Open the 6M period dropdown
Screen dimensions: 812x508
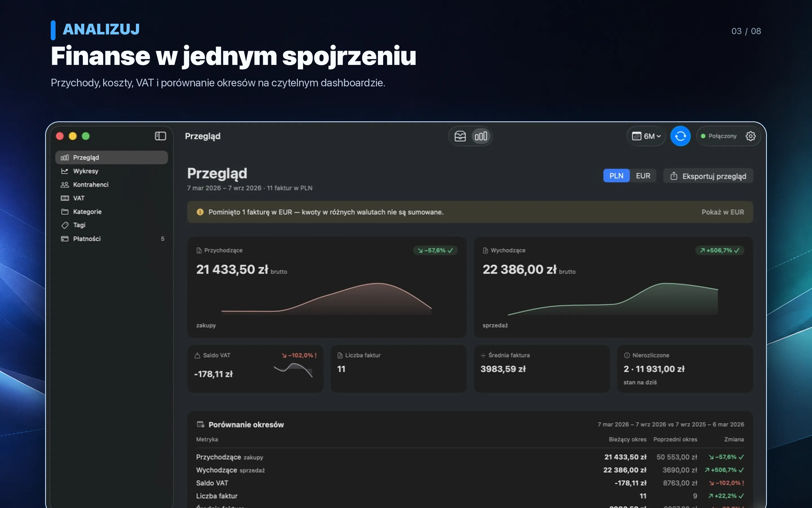[x=646, y=136]
